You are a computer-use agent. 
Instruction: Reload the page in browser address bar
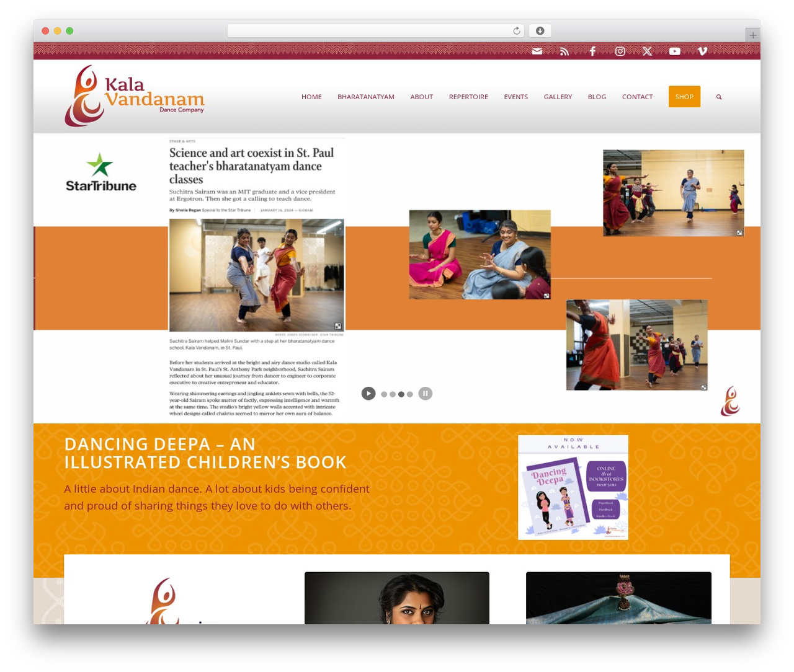click(517, 31)
